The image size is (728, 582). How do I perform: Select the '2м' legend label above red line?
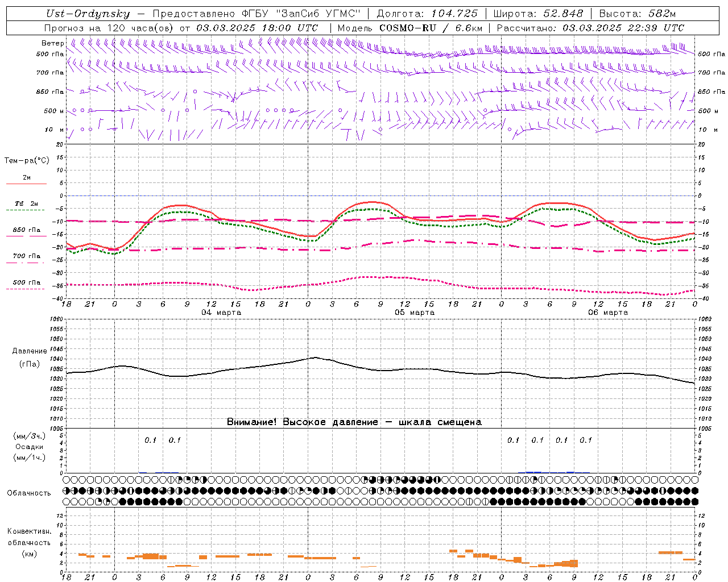[27, 178]
